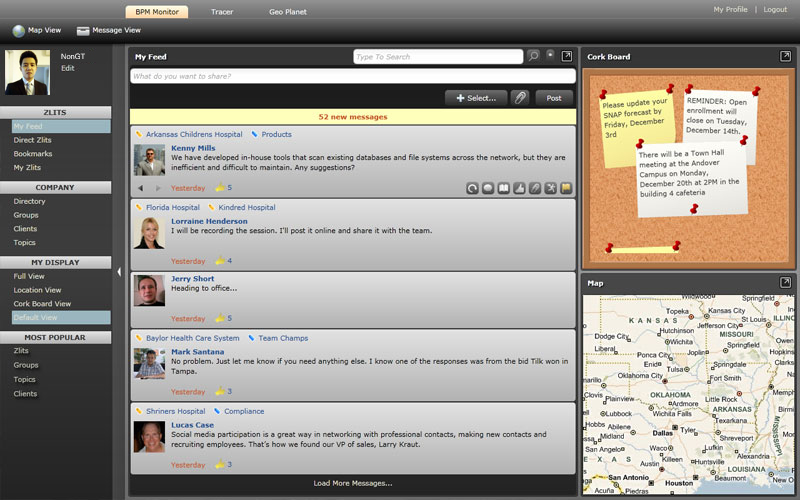This screenshot has height=500, width=800.
Task: Click the thumbs-up like icon in Kenny Mills' action bar
Action: [519, 188]
